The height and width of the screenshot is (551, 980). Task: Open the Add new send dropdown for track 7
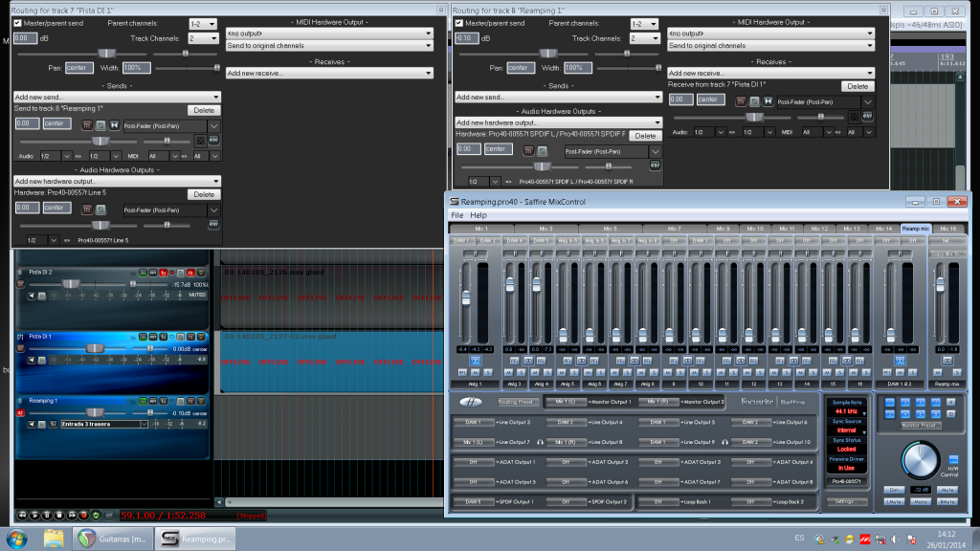[x=117, y=97]
